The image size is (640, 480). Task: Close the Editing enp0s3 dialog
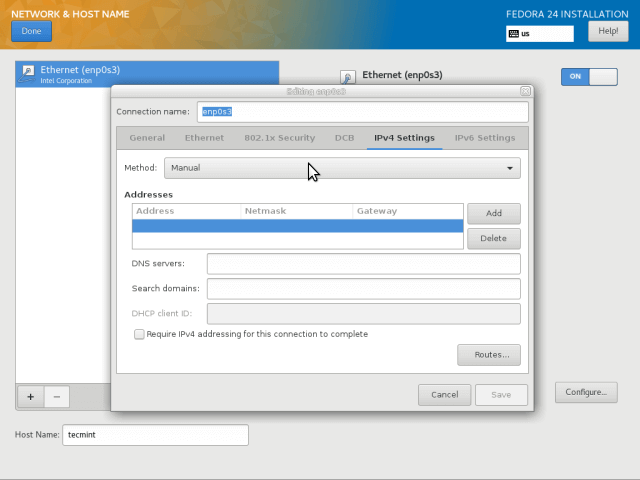coord(525,91)
